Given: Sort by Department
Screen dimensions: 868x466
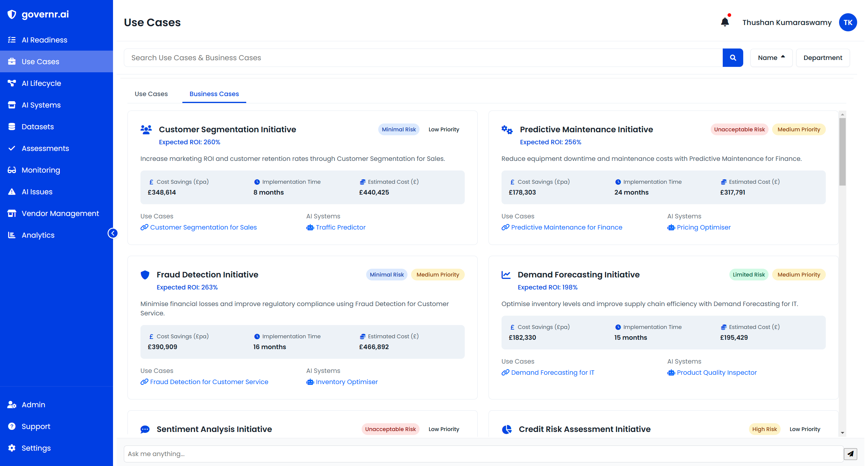Looking at the screenshot, I should (x=823, y=58).
